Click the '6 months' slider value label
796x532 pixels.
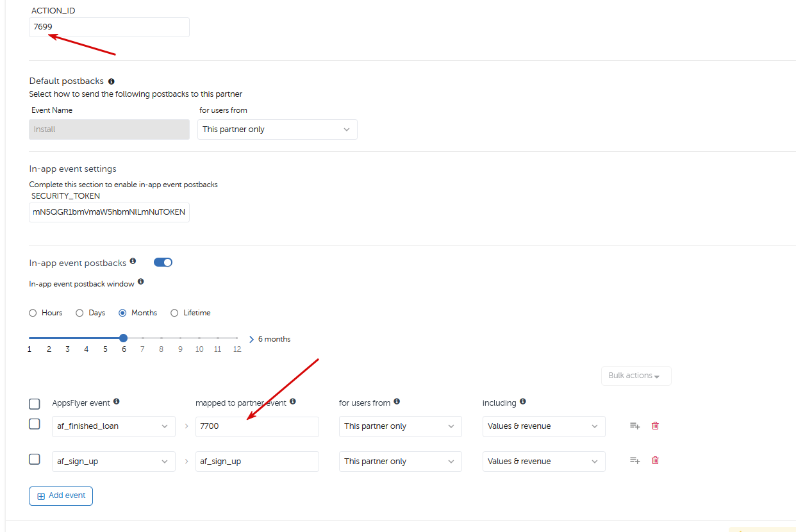274,339
